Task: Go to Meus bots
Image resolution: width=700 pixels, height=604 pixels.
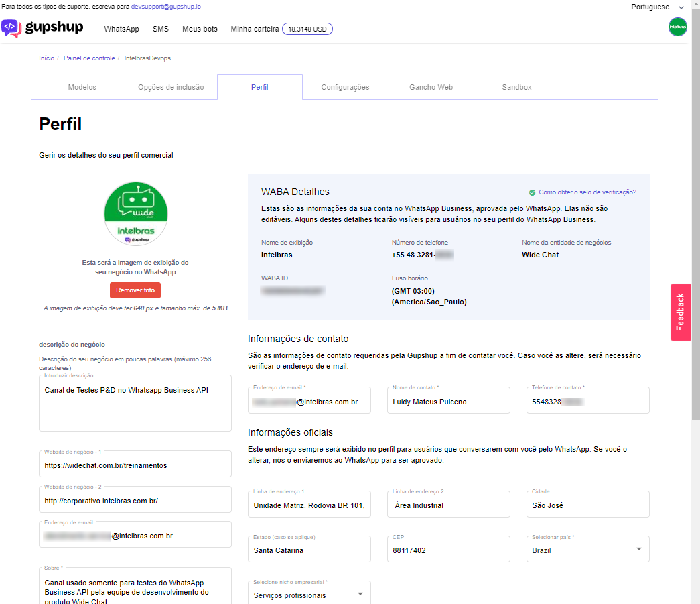Action: (200, 29)
